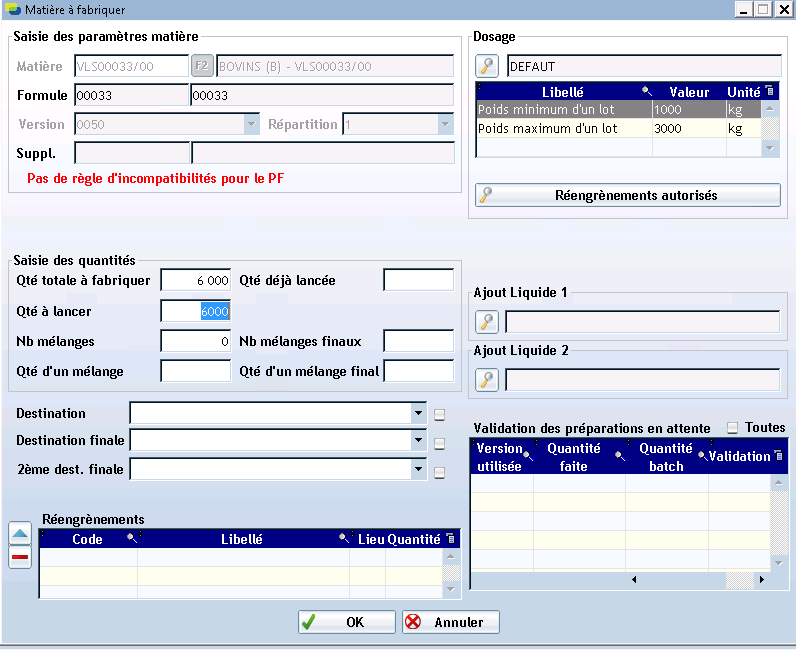This screenshot has height=650, width=796.
Task: Click the Qté déjà lancée field
Action: (419, 280)
